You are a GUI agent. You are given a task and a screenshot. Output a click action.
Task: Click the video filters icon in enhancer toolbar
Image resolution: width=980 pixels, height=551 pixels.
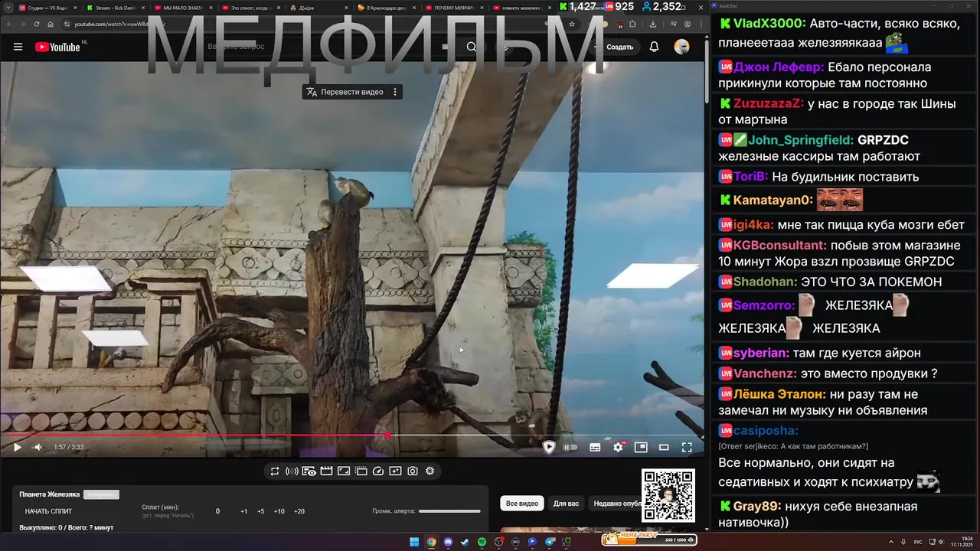pyautogui.click(x=395, y=471)
